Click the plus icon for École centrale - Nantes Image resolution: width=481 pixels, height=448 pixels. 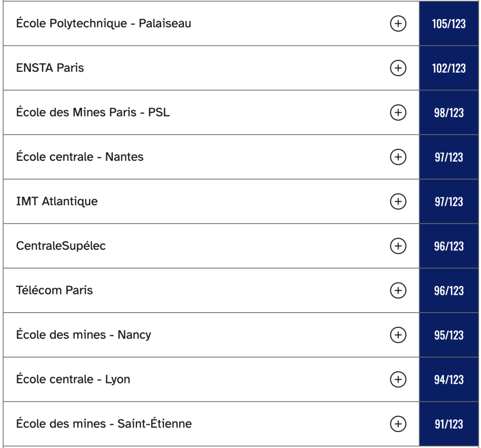click(398, 157)
